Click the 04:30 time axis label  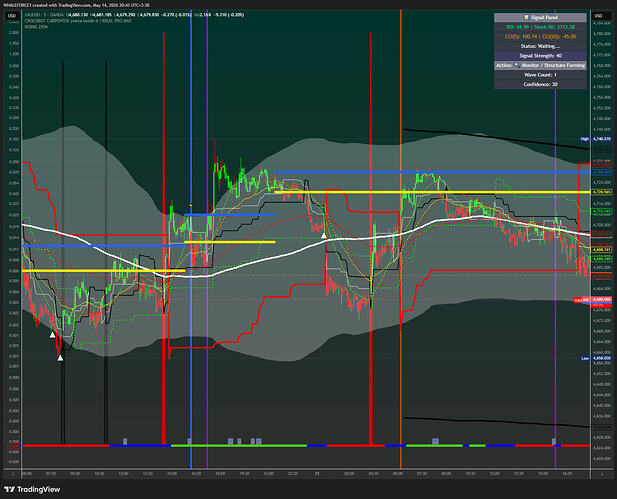tap(373, 474)
